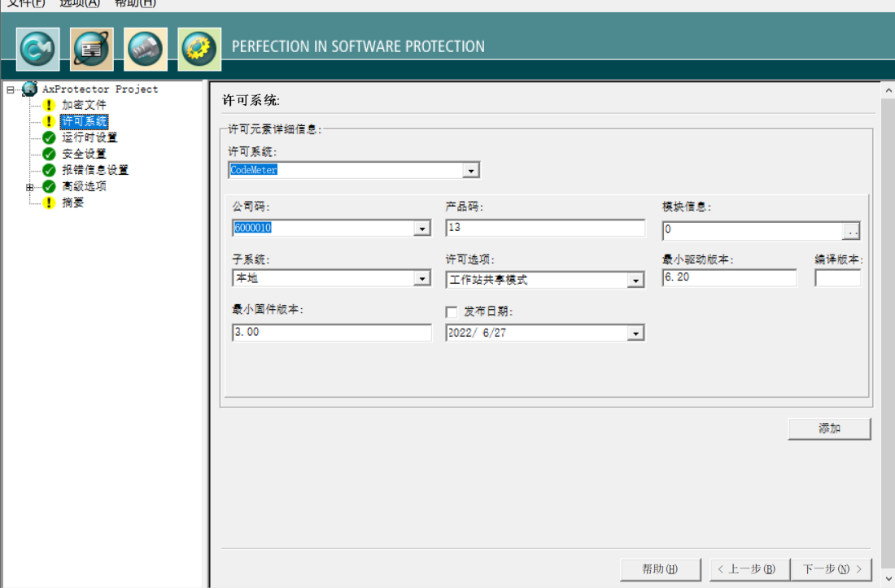Screen dimensions: 895x588
Task: Enable the 发布日期 checkbox
Action: [452, 312]
